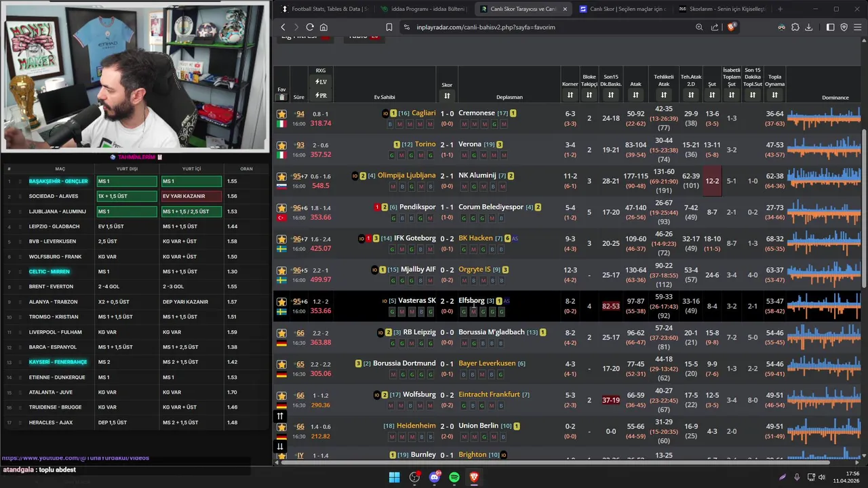The image size is (868, 488).
Task: Toggle favorite star for RB Leipzig
Action: coord(281,333)
